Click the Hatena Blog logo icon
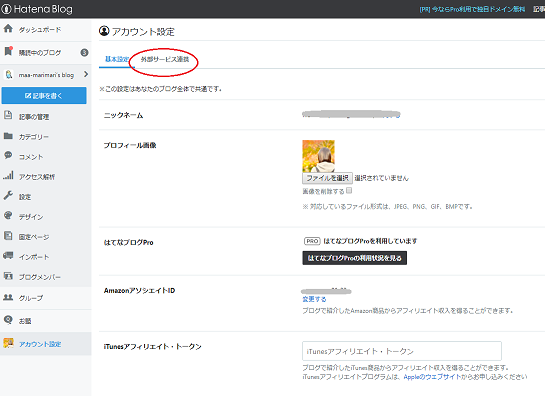 pos(6,9)
